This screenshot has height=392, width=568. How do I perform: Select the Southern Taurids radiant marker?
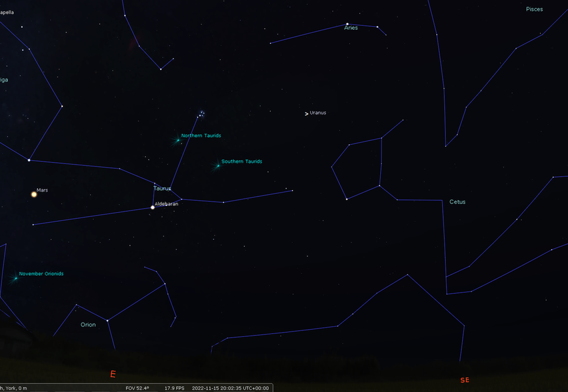coord(218,166)
